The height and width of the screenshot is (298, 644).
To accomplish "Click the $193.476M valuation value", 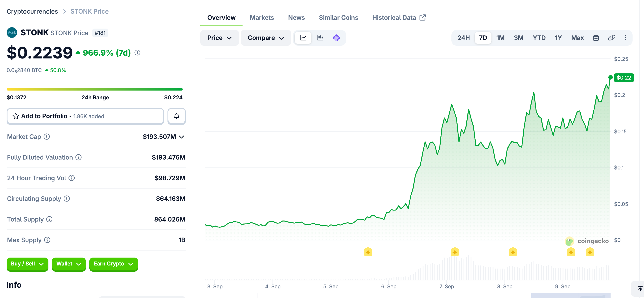I will (169, 157).
